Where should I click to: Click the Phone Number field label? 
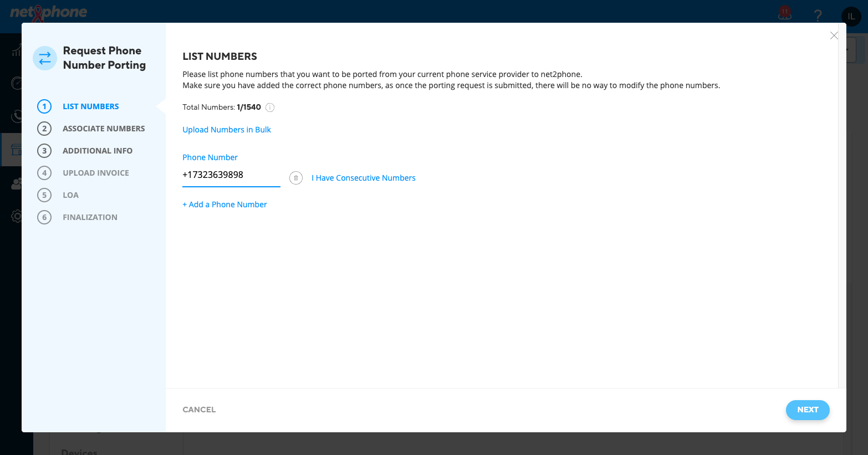tap(210, 157)
